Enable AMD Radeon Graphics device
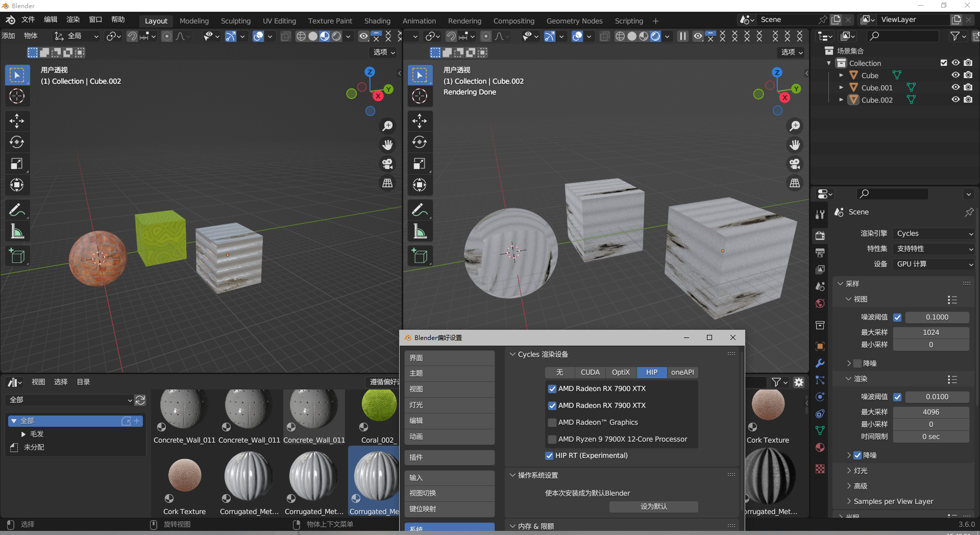The height and width of the screenshot is (535, 980). coord(552,422)
